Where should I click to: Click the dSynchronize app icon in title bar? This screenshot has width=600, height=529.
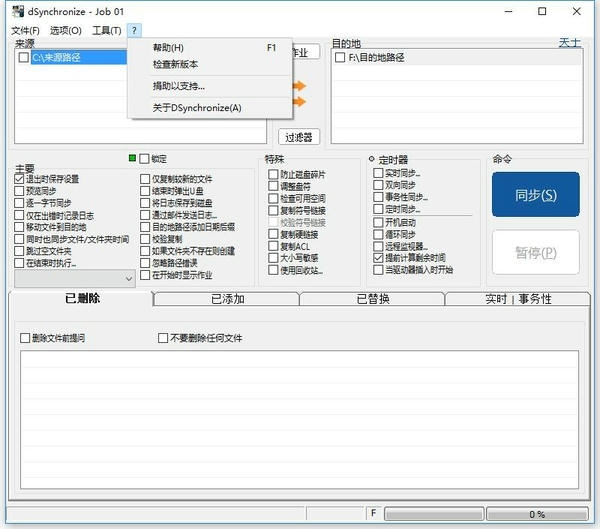[x=18, y=11]
